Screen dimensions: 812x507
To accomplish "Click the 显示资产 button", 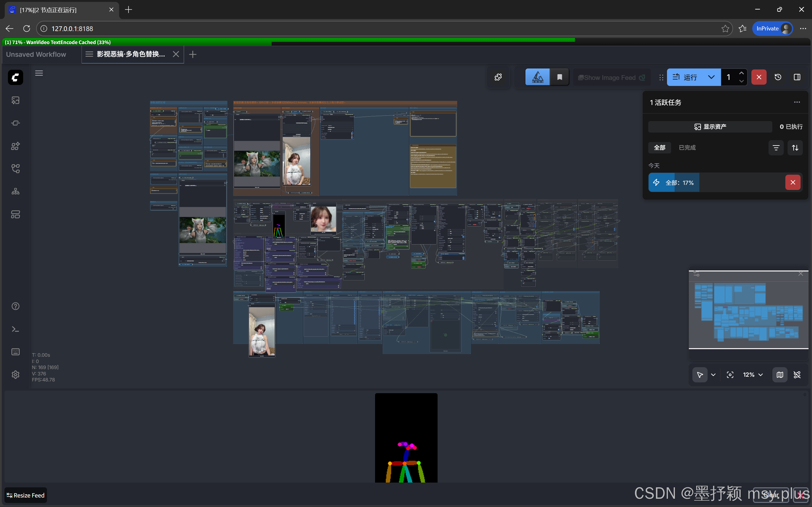I will (710, 127).
